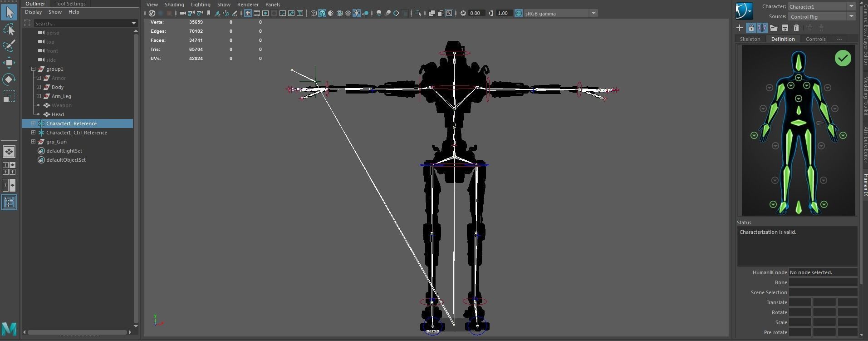Toggle the film gate icon
This screenshot has width=868, height=341.
click(257, 13)
